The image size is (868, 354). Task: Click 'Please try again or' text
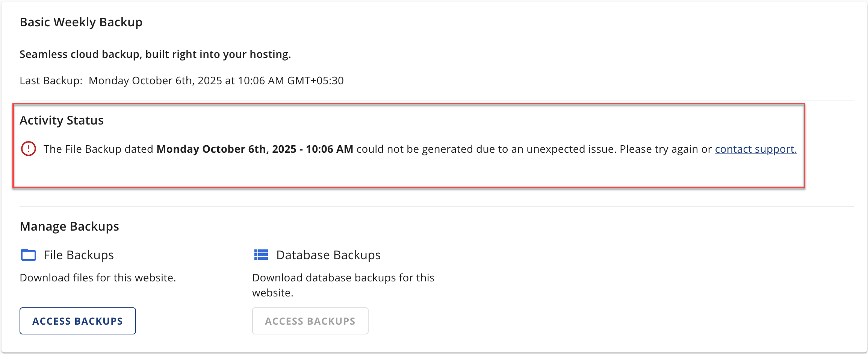tap(665, 149)
